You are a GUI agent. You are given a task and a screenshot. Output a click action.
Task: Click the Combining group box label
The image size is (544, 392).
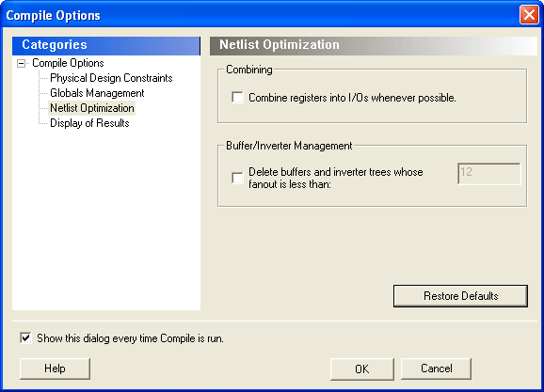point(249,70)
